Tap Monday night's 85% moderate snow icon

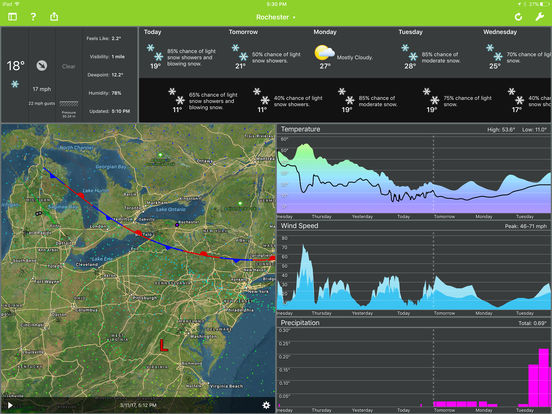point(346,96)
